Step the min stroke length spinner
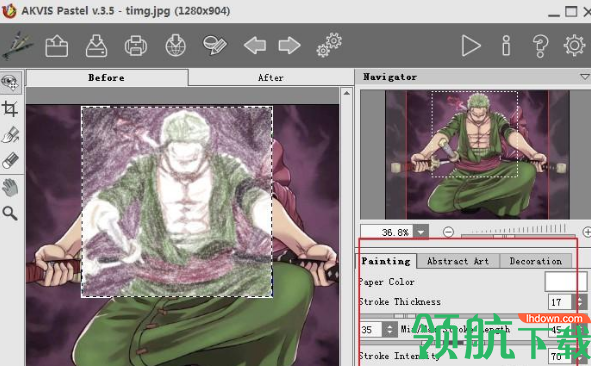This screenshot has width=591, height=366. click(389, 329)
